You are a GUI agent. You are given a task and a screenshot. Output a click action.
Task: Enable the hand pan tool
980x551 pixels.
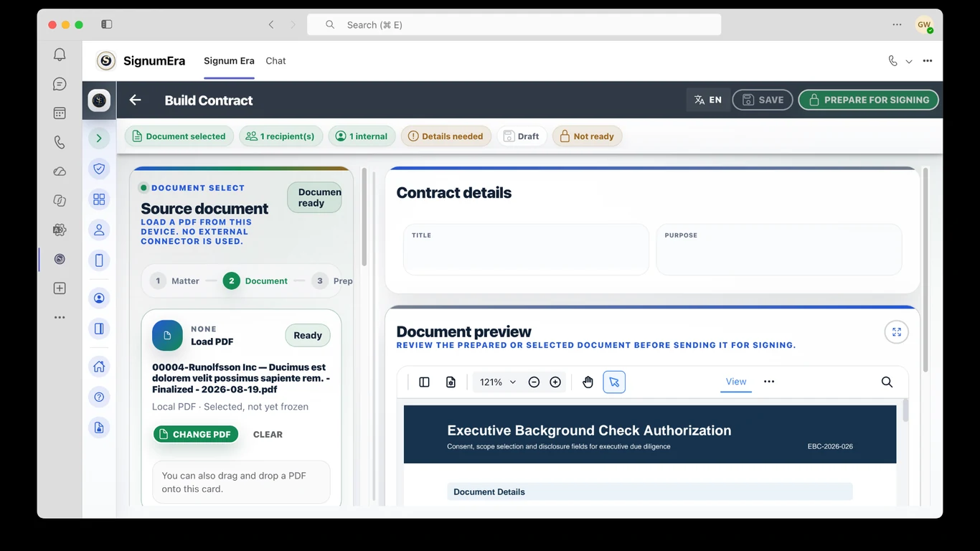588,382
